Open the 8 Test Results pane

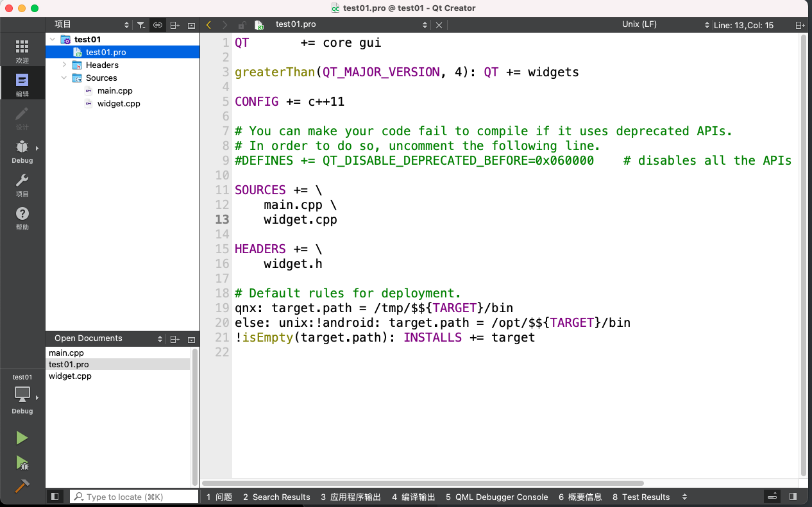[641, 497]
